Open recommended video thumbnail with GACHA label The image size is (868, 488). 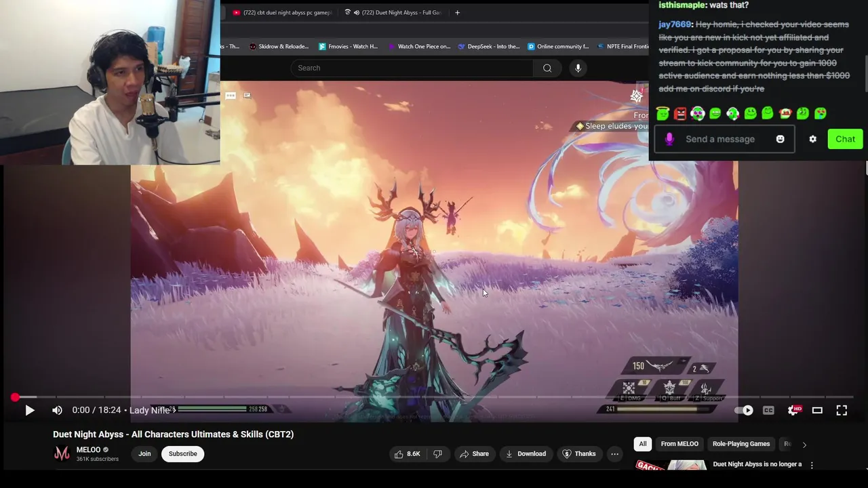coord(671,465)
